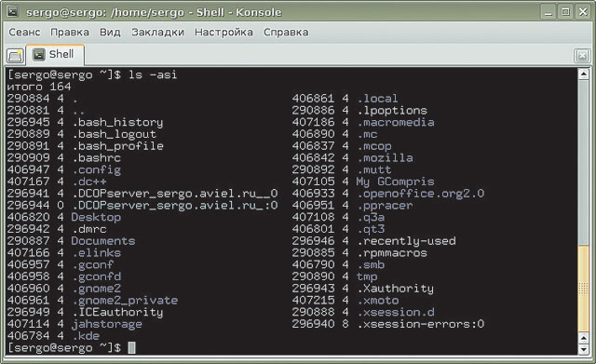Expand the Настройка menu

[x=223, y=33]
